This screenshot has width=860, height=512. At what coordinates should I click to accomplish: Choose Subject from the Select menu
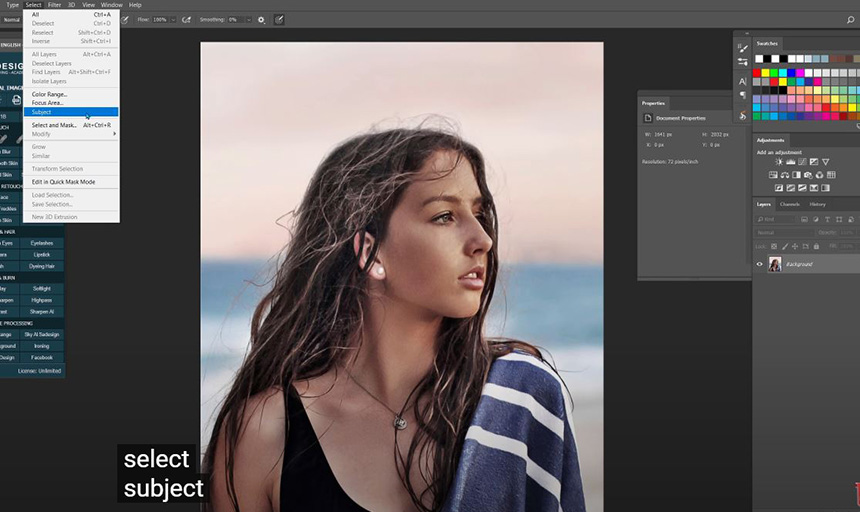click(x=42, y=112)
